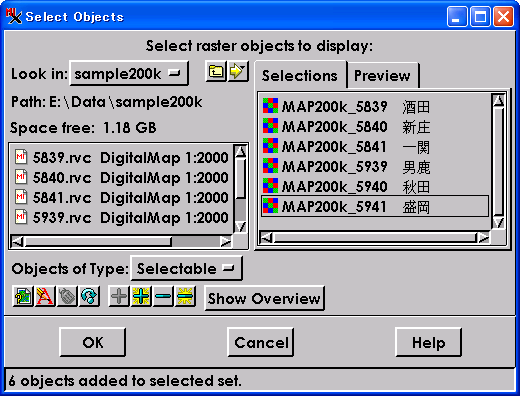This screenshot has width=520, height=396.
Task: Click the Remove All icon, minus with yellow arrows
Action: point(185,296)
